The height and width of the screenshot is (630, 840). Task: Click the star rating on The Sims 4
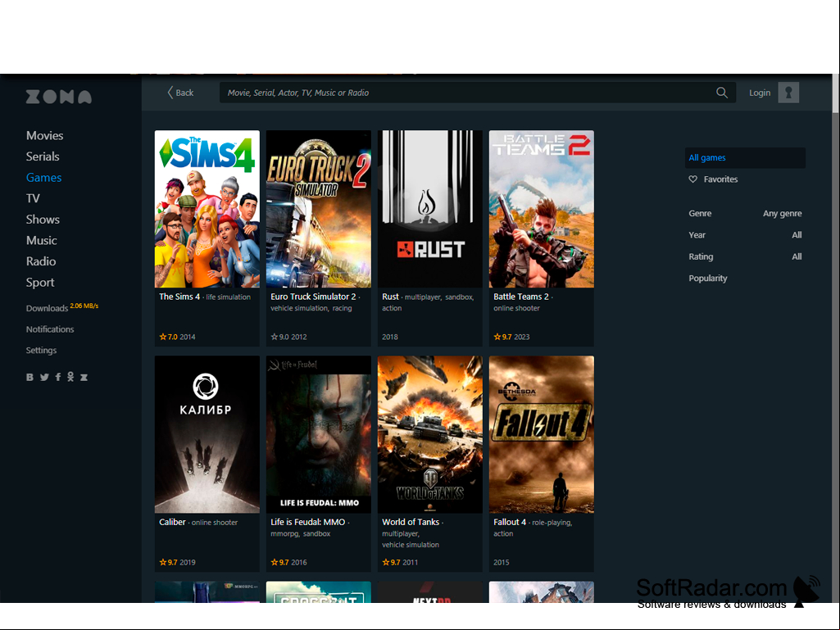[x=169, y=337]
